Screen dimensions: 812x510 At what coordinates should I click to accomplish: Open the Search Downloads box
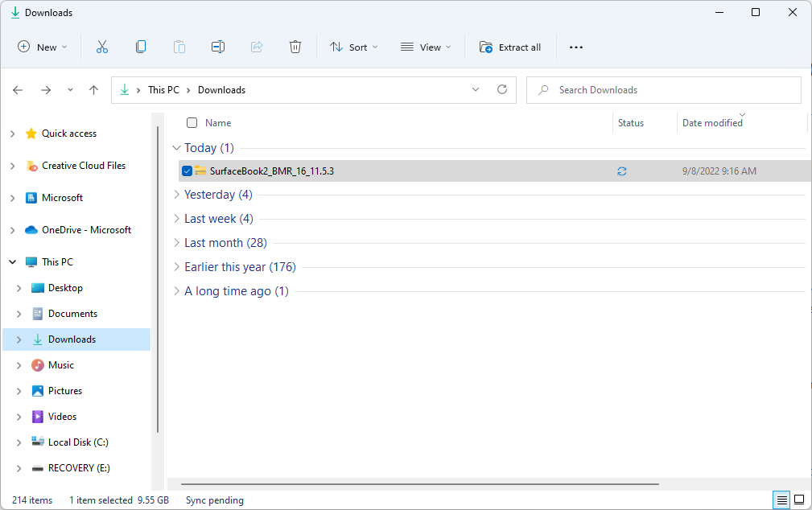pos(663,89)
